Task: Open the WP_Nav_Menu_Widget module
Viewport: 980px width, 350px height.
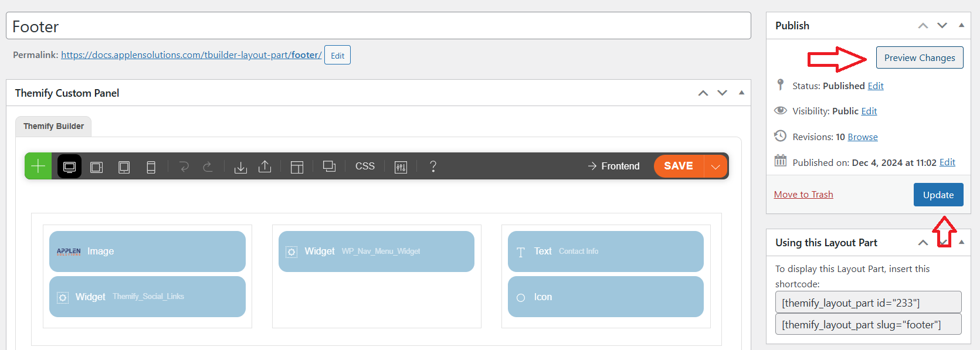Action: click(377, 251)
